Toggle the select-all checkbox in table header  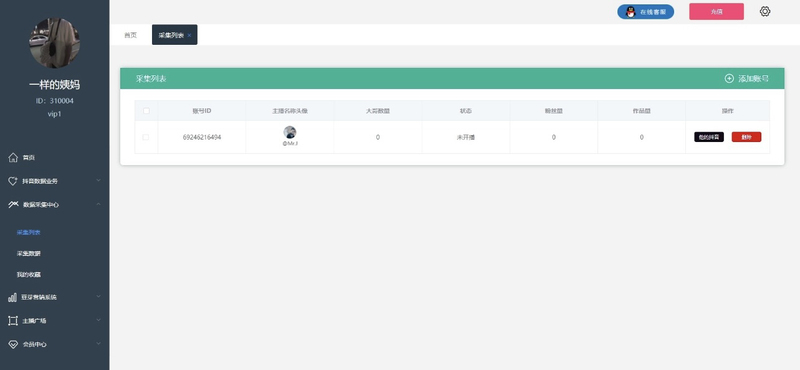146,111
